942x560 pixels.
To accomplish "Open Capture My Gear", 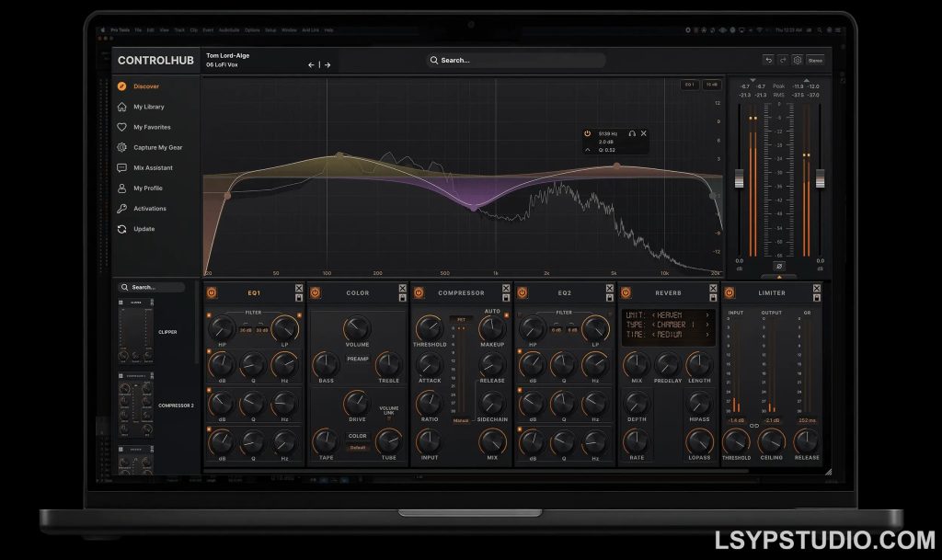I will 156,147.
